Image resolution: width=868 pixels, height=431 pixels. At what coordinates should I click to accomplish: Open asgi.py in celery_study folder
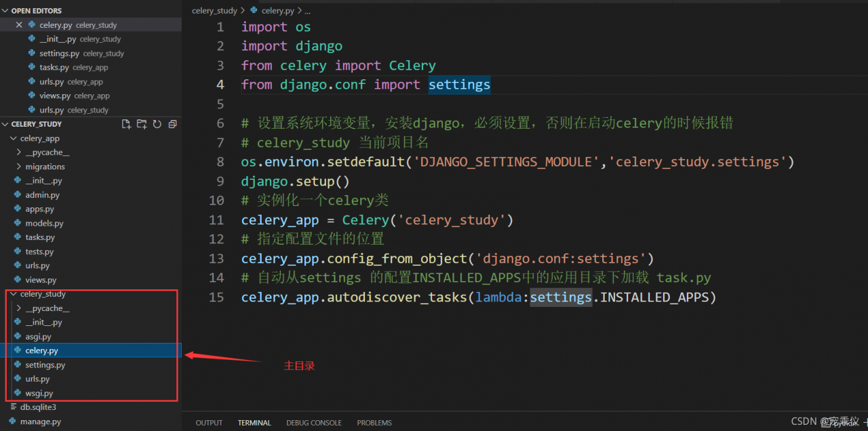91,337
